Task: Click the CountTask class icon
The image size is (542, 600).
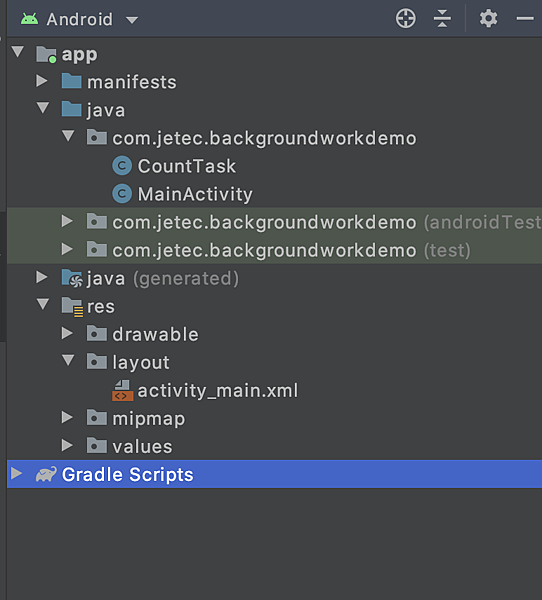Action: [x=122, y=166]
